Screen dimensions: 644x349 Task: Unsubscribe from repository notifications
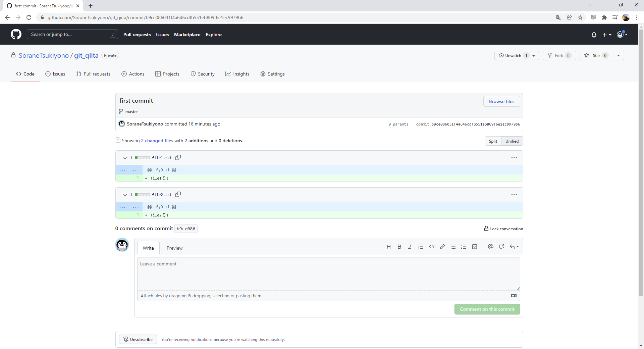click(x=138, y=339)
